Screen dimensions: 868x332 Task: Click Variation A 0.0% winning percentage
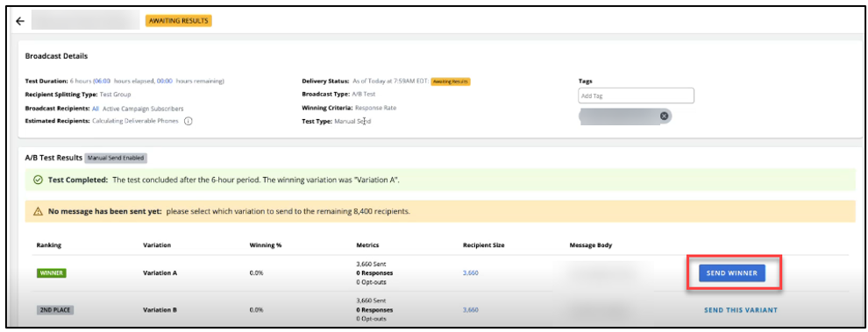point(257,273)
